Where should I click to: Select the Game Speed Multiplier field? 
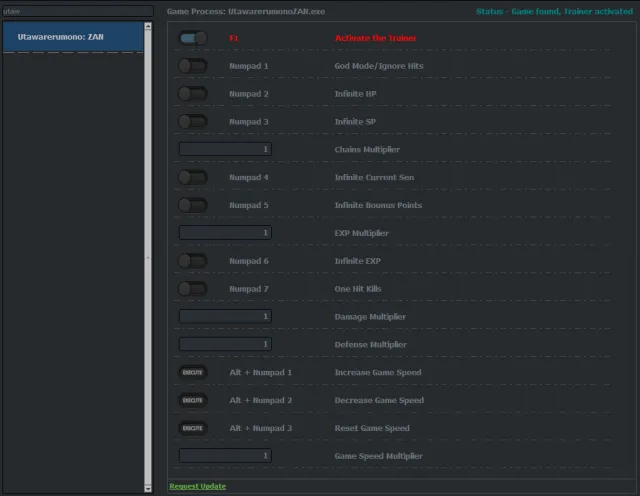pos(225,456)
